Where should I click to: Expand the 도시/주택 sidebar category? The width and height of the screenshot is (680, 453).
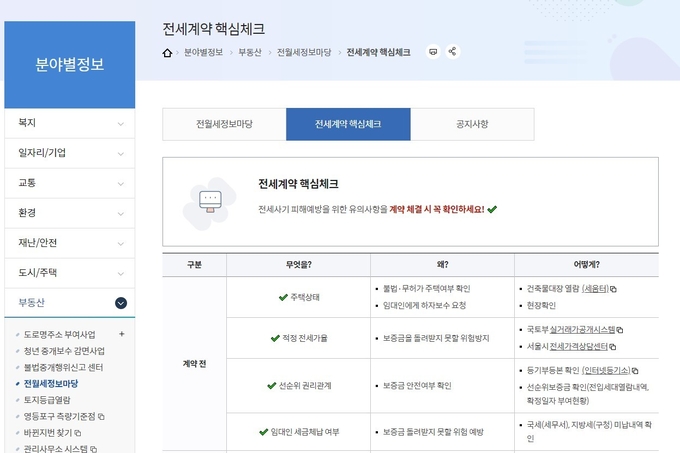(121, 272)
